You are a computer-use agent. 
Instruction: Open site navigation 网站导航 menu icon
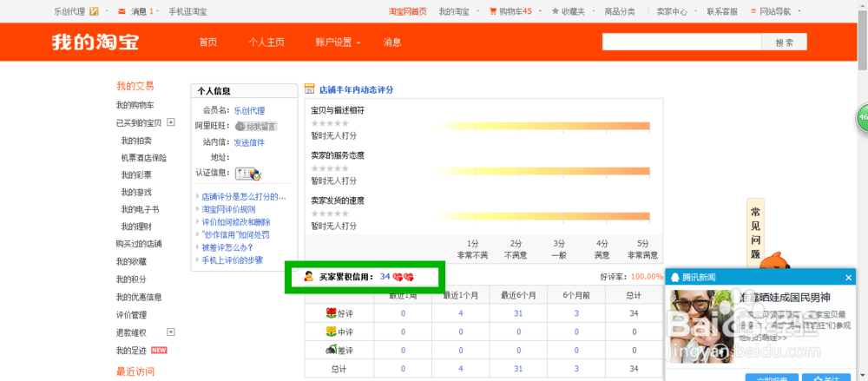pyautogui.click(x=753, y=11)
